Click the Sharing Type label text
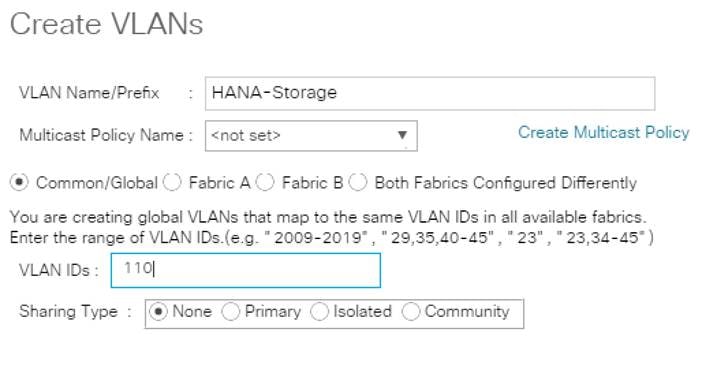 coord(68,311)
